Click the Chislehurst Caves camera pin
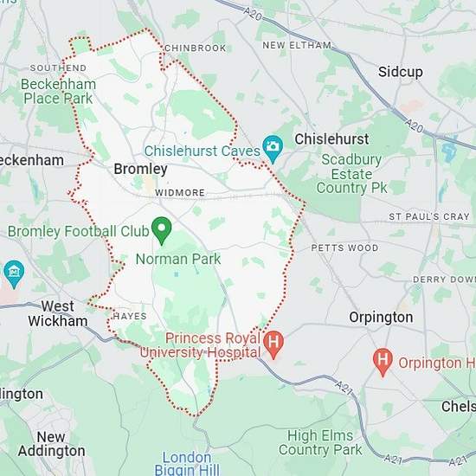 point(273,149)
